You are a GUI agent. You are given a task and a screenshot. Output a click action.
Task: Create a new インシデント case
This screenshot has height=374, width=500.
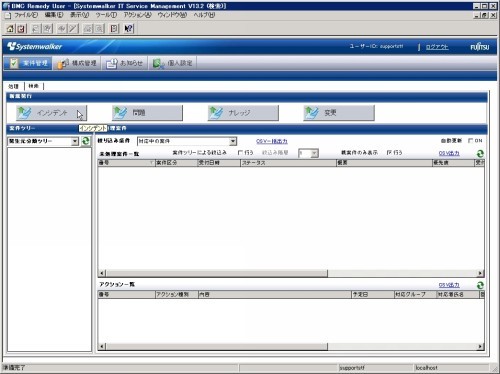click(x=51, y=113)
